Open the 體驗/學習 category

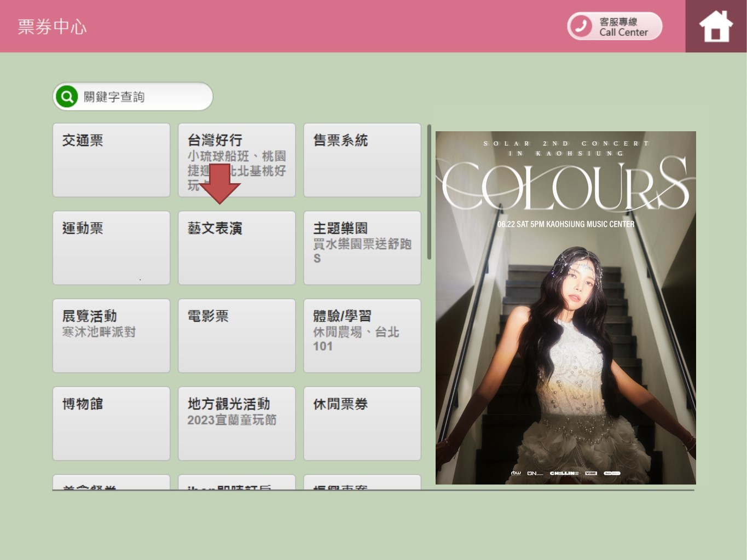click(x=362, y=336)
